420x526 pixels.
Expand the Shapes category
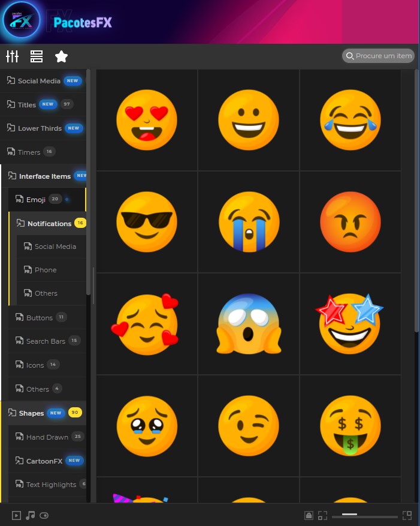(31, 413)
